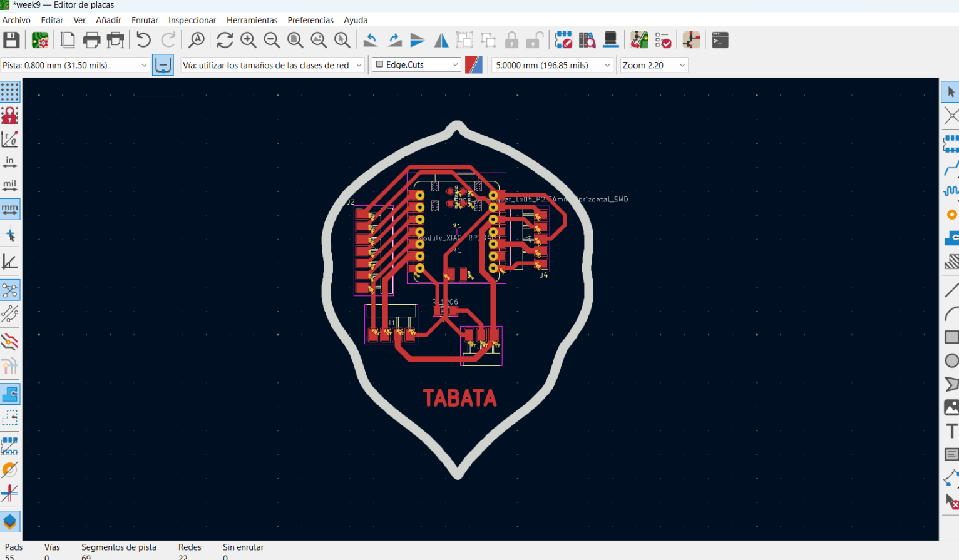Click the 'Sin enrutar' status label
Viewport: 959px width, 560px height.
pyautogui.click(x=244, y=547)
